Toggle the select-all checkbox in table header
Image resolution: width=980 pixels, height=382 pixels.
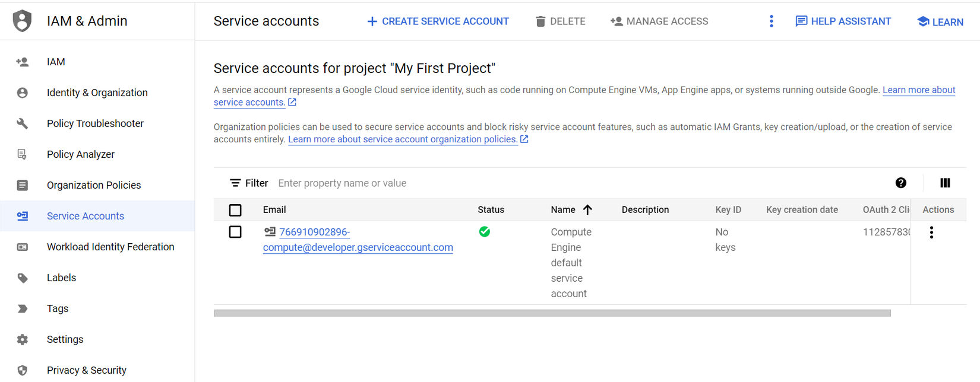pyautogui.click(x=235, y=210)
